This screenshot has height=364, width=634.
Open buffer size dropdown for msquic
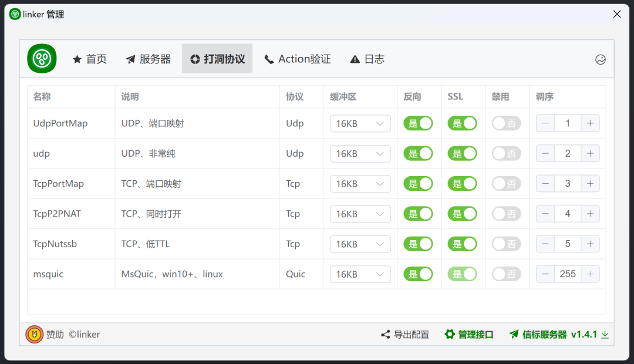pyautogui.click(x=360, y=274)
